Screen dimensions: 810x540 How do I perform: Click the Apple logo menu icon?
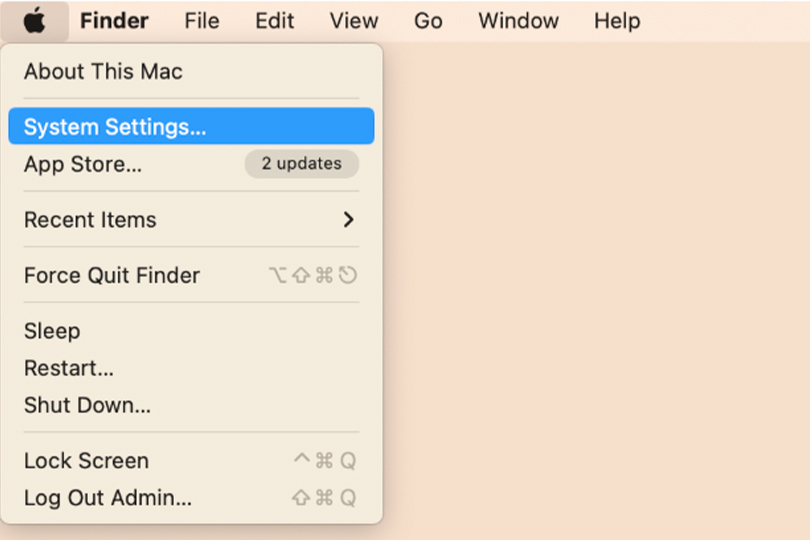click(x=35, y=20)
